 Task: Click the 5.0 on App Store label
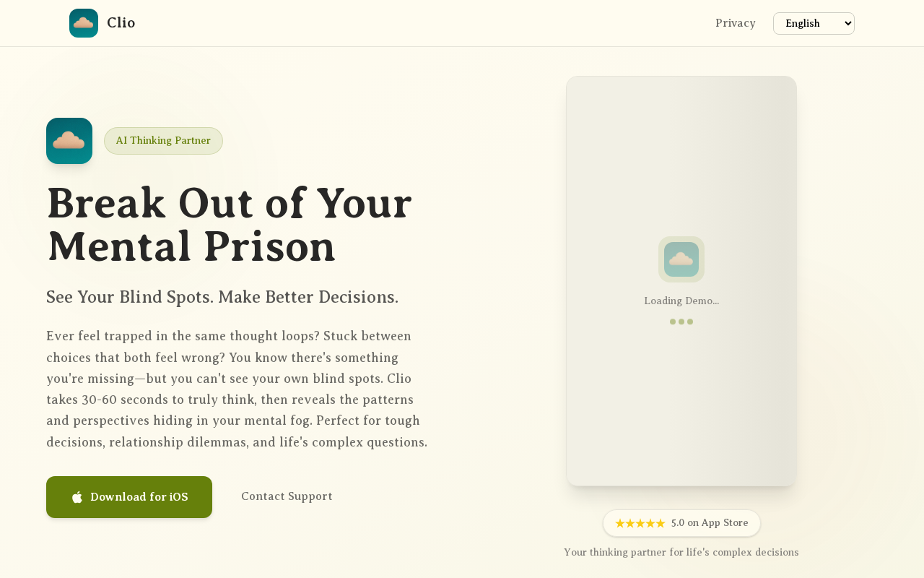point(710,523)
